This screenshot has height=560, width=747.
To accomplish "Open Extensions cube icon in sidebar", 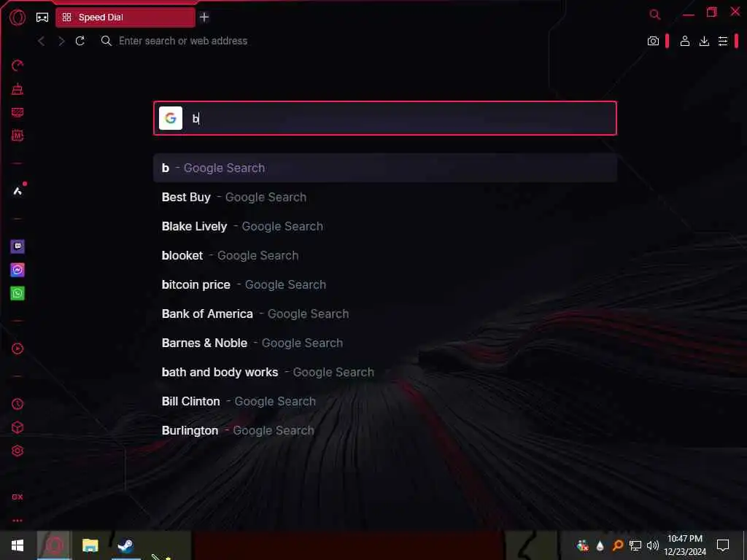I will pos(18,427).
